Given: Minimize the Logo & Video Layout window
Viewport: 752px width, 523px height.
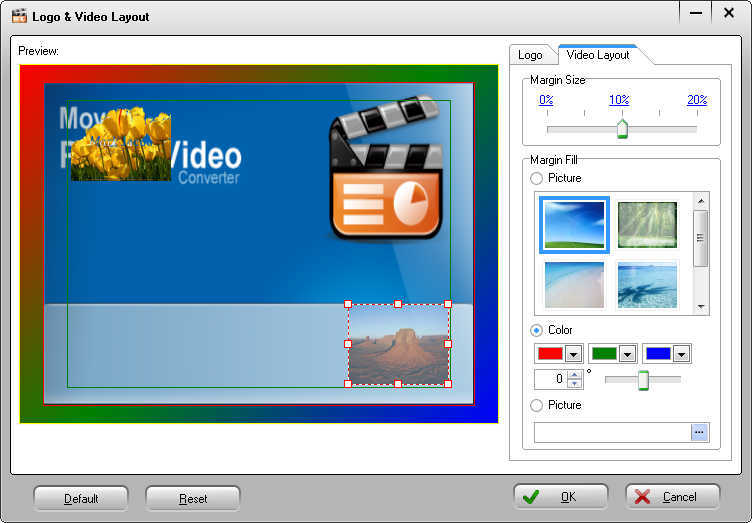Looking at the screenshot, I should [x=696, y=13].
